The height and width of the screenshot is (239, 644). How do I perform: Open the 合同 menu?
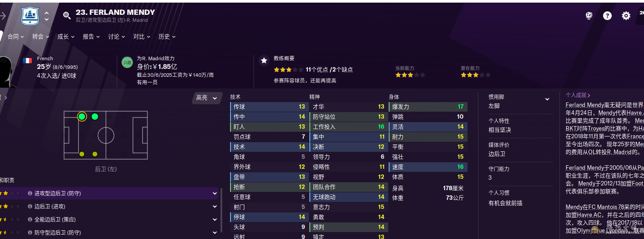pyautogui.click(x=16, y=37)
